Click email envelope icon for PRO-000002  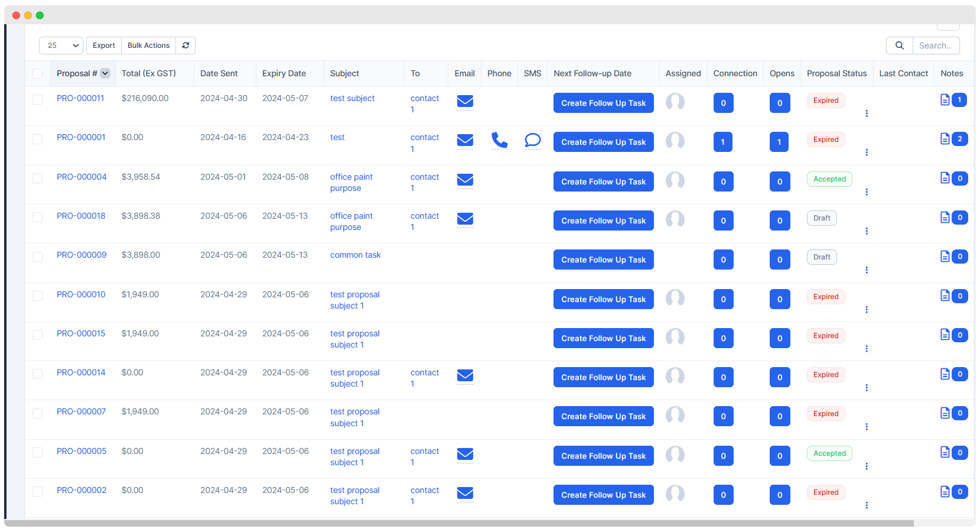(x=465, y=493)
